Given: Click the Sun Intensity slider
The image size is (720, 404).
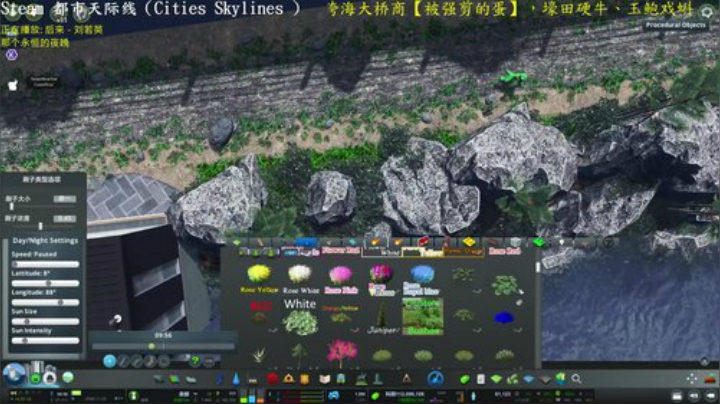Looking at the screenshot, I should pyautogui.click(x=45, y=341).
